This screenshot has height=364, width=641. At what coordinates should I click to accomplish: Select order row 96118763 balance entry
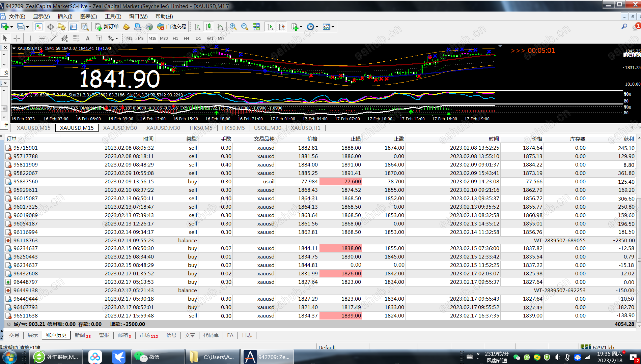26,240
